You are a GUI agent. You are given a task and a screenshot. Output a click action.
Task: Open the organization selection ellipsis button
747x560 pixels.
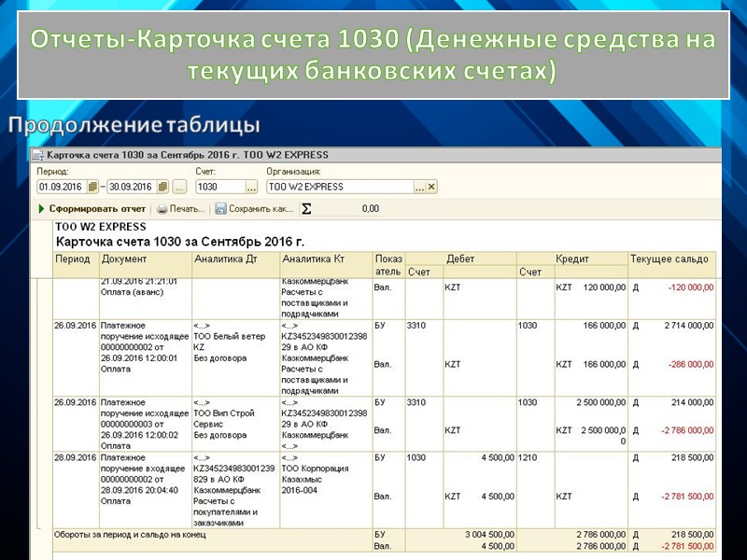(x=419, y=187)
